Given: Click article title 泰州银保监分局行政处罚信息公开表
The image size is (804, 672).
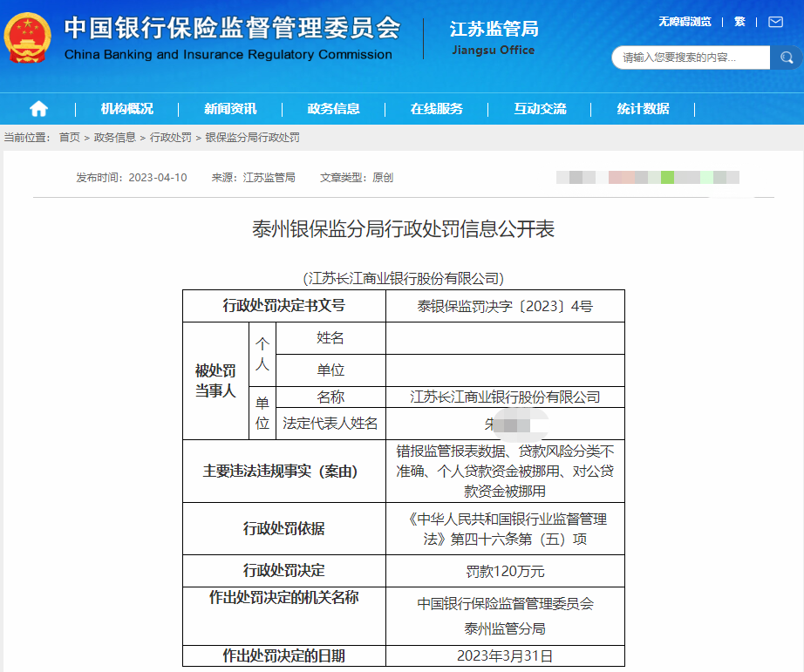Looking at the screenshot, I should click(403, 228).
